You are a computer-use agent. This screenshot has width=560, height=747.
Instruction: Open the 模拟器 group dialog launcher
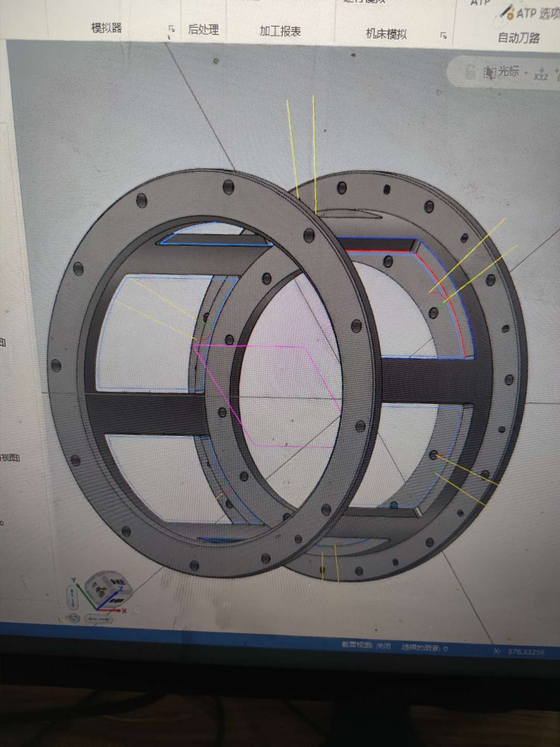tap(172, 30)
